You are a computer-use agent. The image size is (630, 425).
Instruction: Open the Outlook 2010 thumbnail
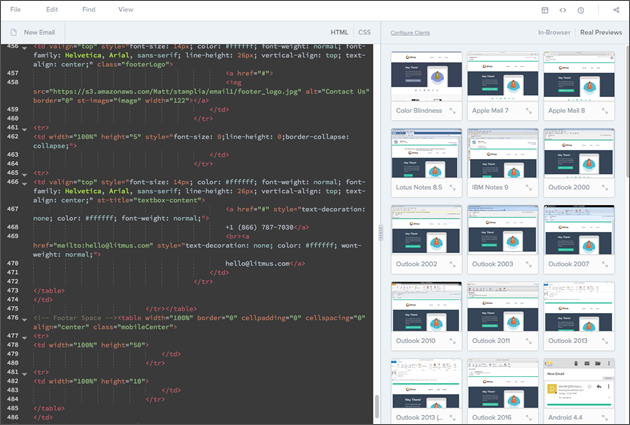click(426, 306)
